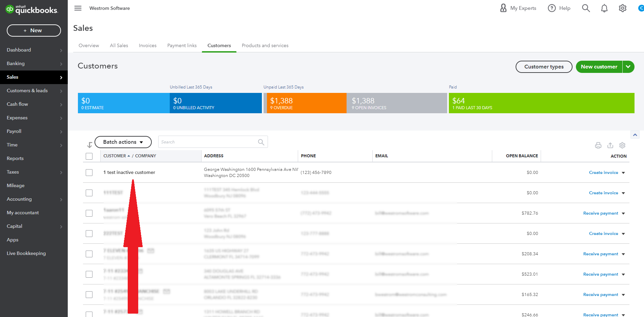This screenshot has width=644, height=317.
Task: Switch to the All Sales tab
Action: [x=119, y=45]
